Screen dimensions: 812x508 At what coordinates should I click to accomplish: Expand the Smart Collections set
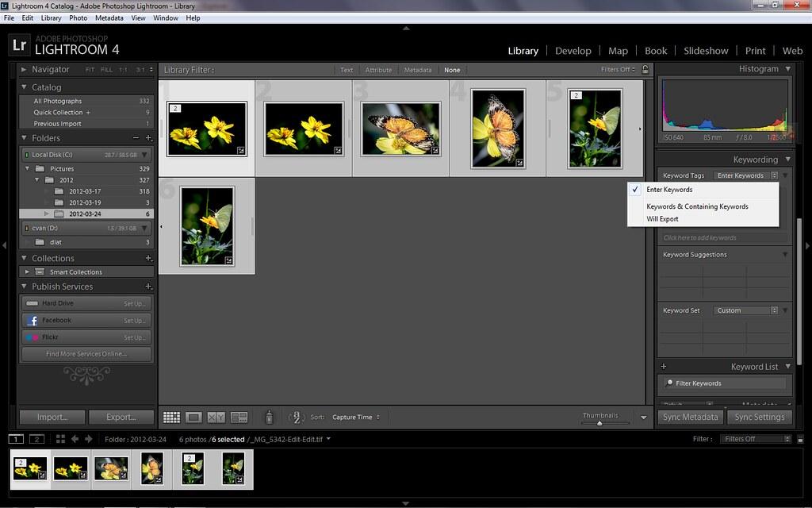(x=28, y=272)
